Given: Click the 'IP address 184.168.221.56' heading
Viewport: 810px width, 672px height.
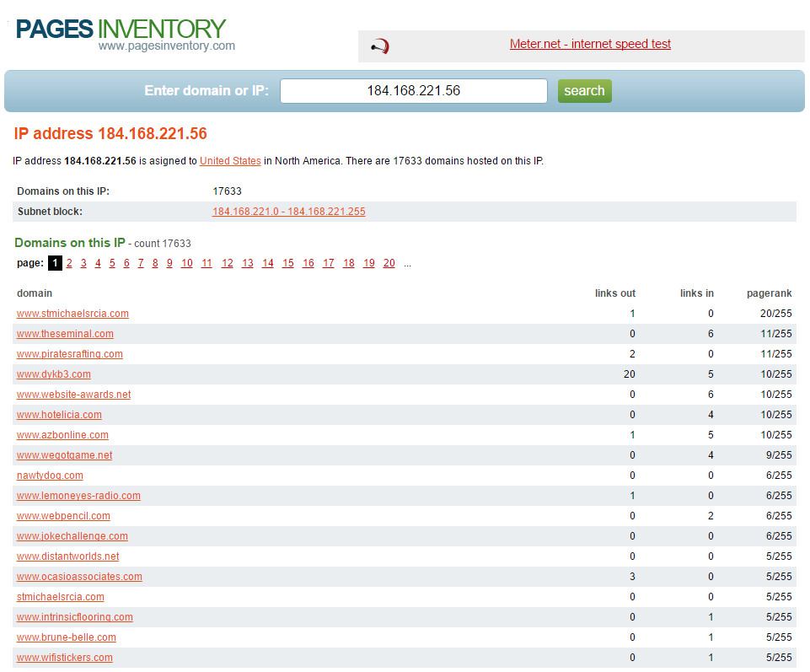Looking at the screenshot, I should coord(110,133).
